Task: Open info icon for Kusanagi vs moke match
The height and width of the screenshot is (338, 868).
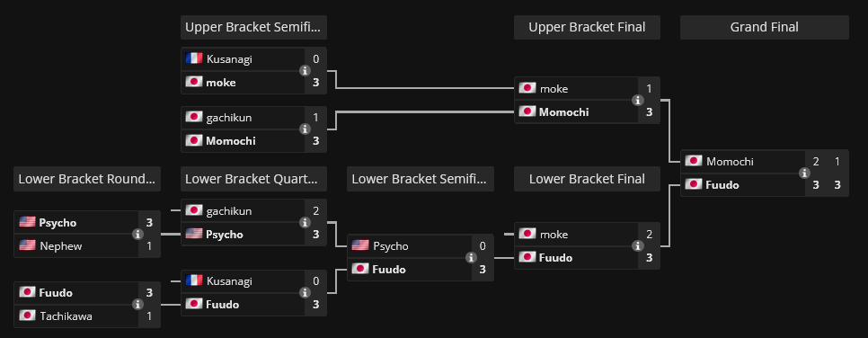Action: tap(305, 70)
